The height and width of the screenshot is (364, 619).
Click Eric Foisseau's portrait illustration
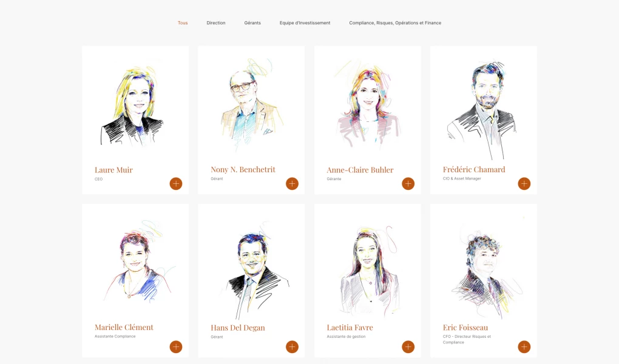(x=482, y=270)
